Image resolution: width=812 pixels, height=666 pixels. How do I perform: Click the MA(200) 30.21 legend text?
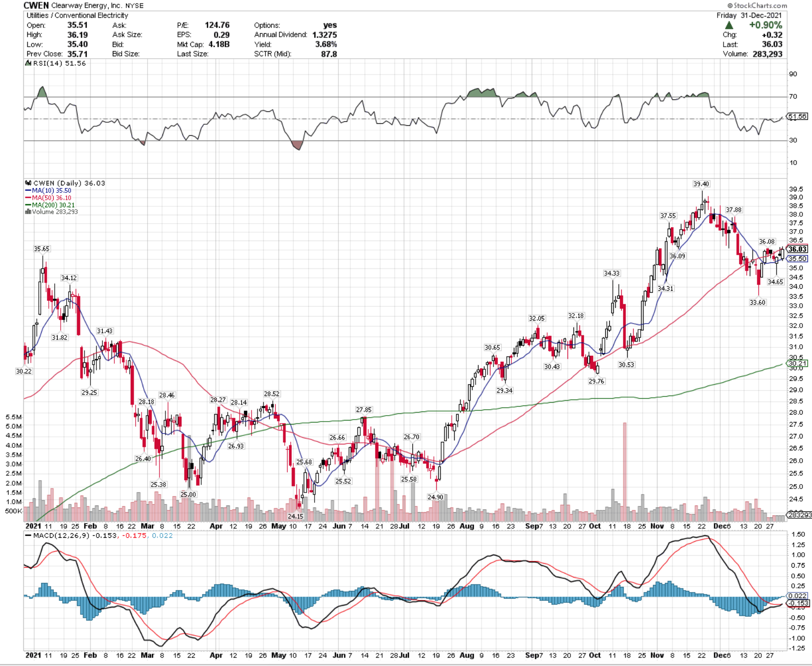[x=53, y=205]
